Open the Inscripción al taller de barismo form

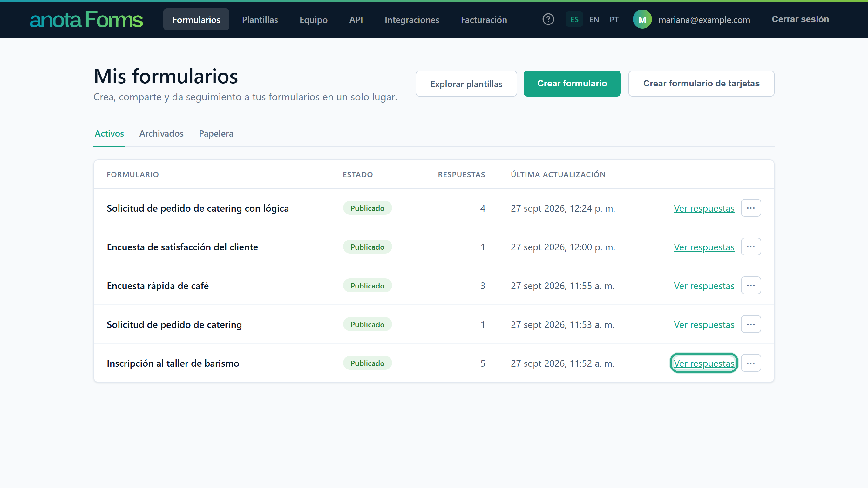tap(173, 363)
